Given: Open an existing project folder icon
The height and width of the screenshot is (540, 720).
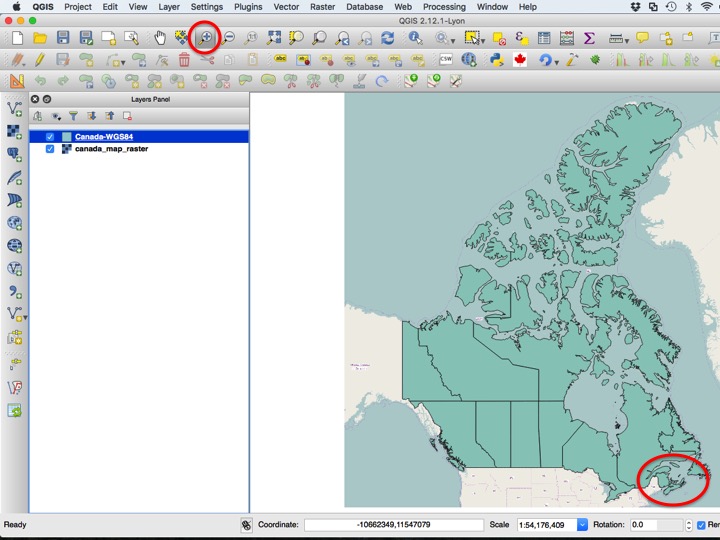Looking at the screenshot, I should point(40,38).
